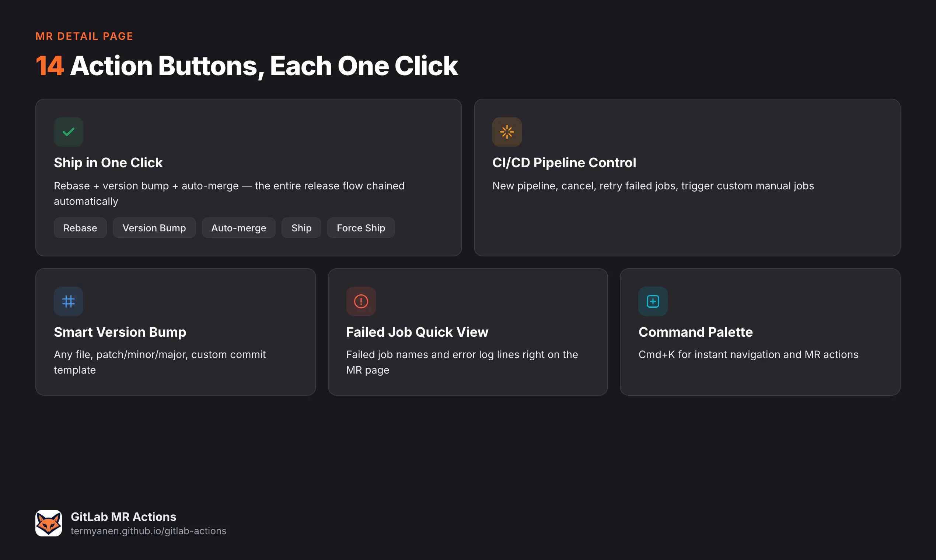936x560 pixels.
Task: Open the termyanen.github.io/gitlab-actions link
Action: [149, 531]
